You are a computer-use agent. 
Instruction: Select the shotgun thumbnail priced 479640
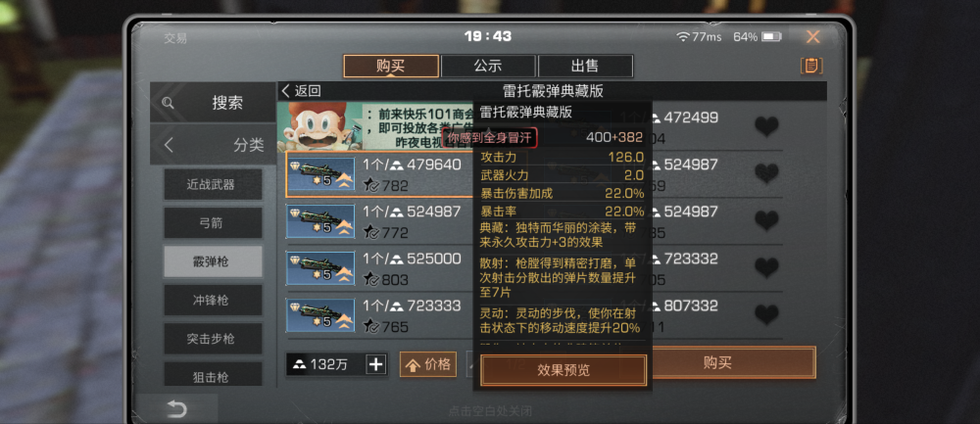[x=320, y=174]
